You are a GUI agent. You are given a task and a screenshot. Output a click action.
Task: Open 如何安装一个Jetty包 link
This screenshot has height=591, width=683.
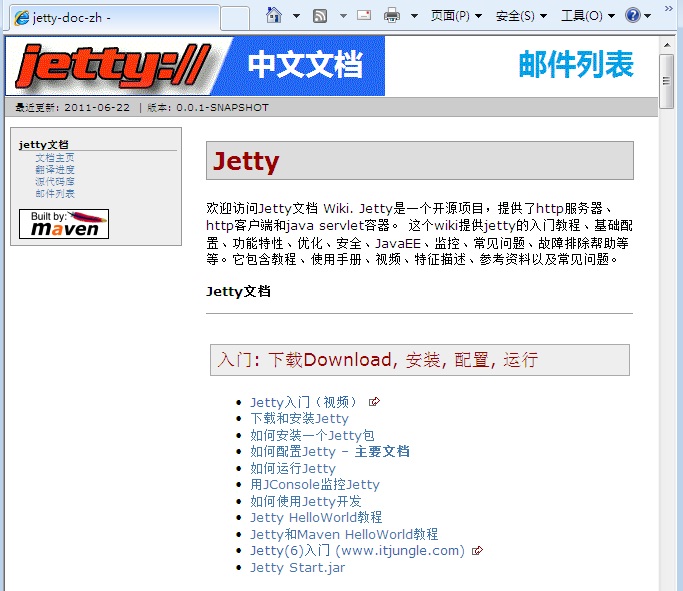(x=312, y=435)
